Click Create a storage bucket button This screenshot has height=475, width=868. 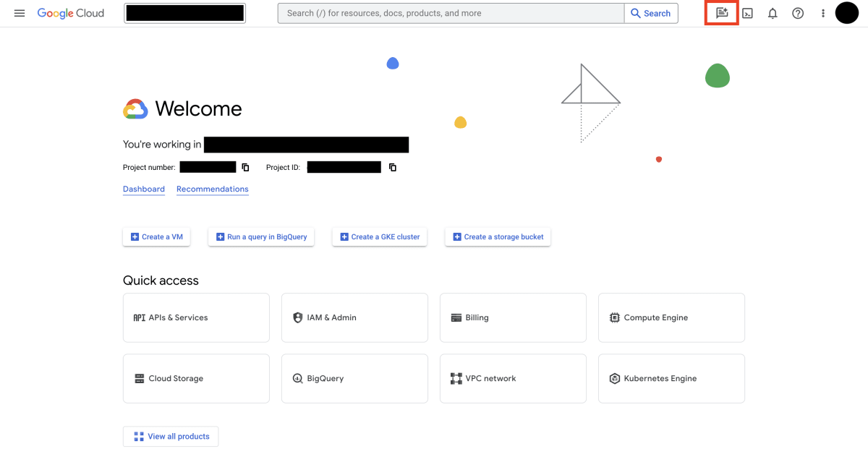tap(498, 236)
